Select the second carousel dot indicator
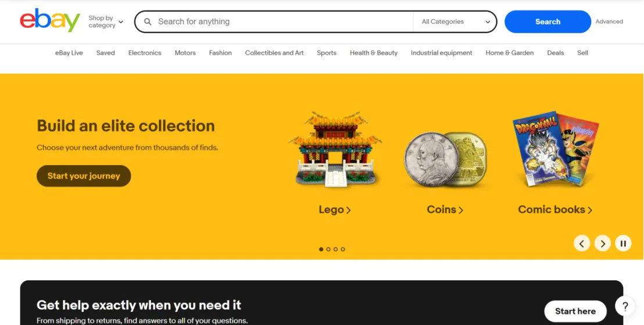The height and width of the screenshot is (325, 644). pyautogui.click(x=328, y=249)
